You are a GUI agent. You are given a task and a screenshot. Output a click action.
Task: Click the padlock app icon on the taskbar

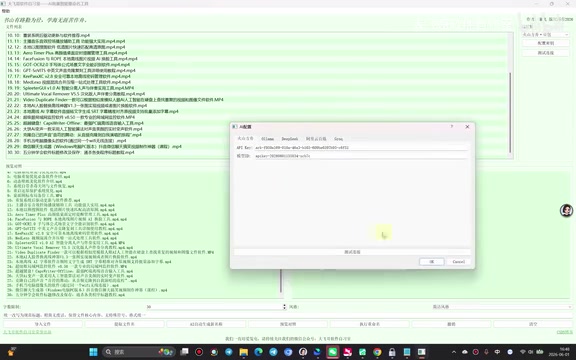(x=392, y=352)
